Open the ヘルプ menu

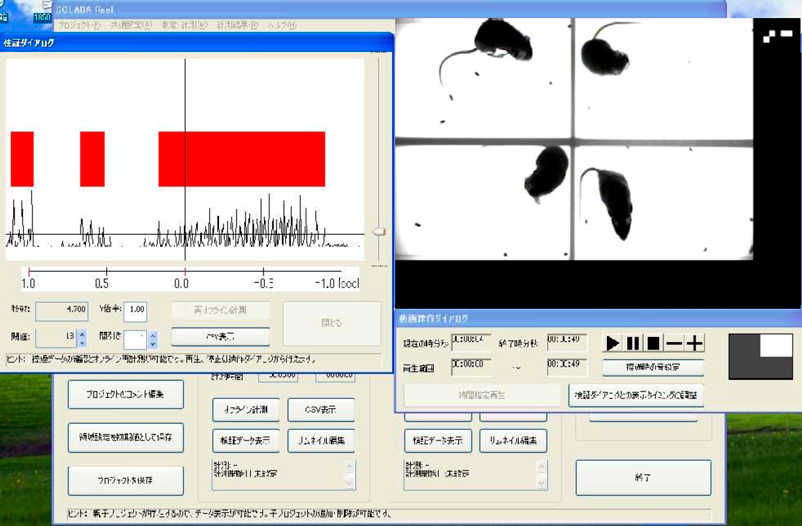(282, 25)
